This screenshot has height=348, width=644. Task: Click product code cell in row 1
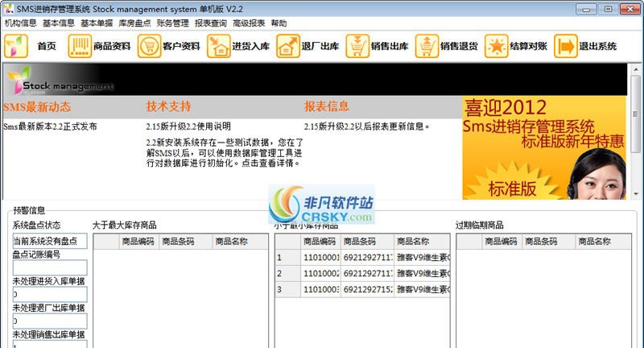(x=320, y=258)
